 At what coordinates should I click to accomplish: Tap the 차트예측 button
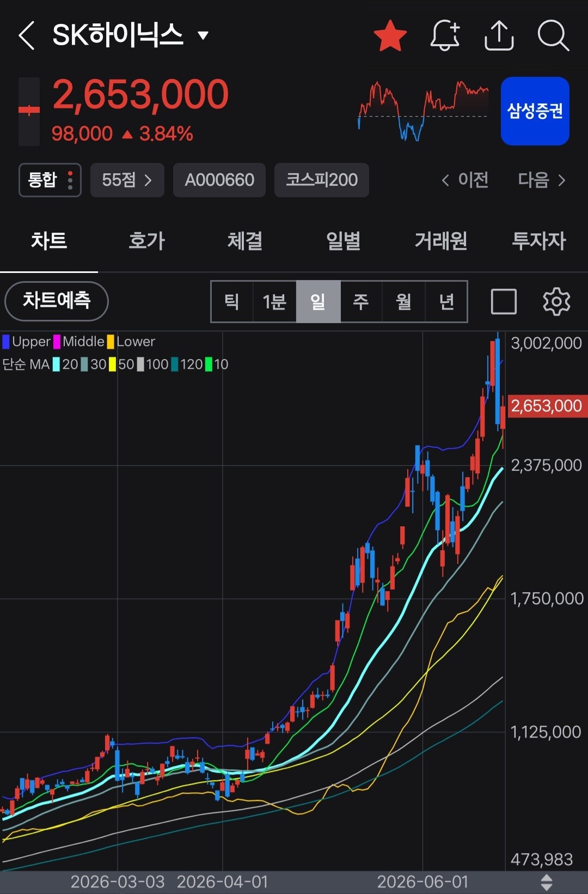(57, 301)
